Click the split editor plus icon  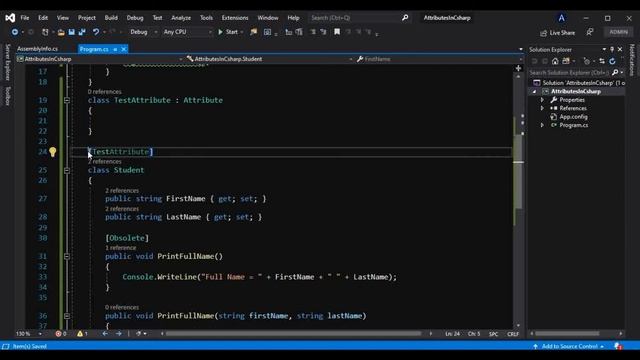[x=518, y=68]
